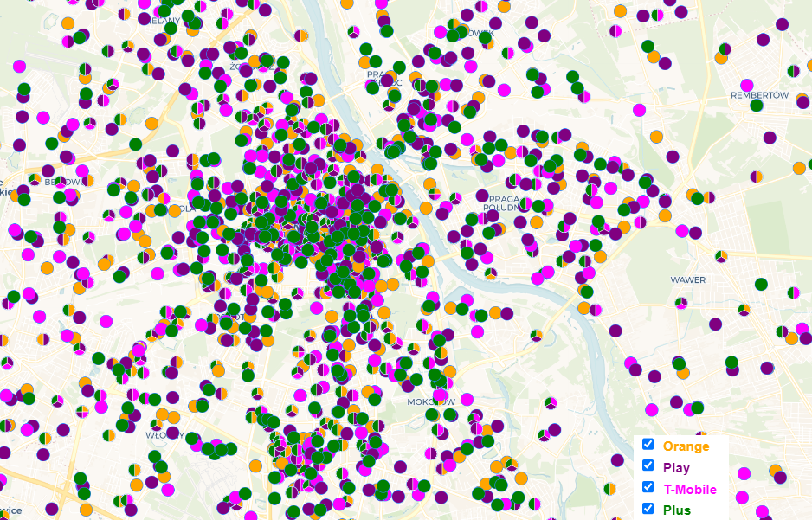812x520 pixels.
Task: Click the Praga Południe district label
Action: coord(502,202)
